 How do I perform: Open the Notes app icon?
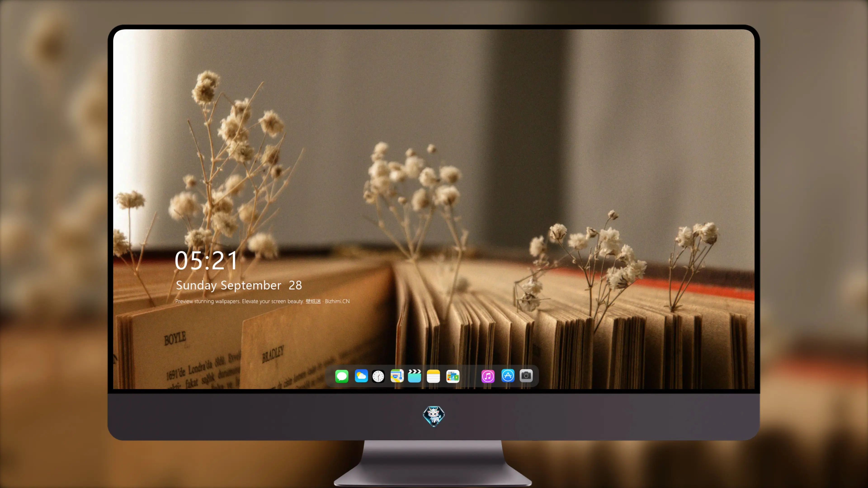[x=433, y=376]
